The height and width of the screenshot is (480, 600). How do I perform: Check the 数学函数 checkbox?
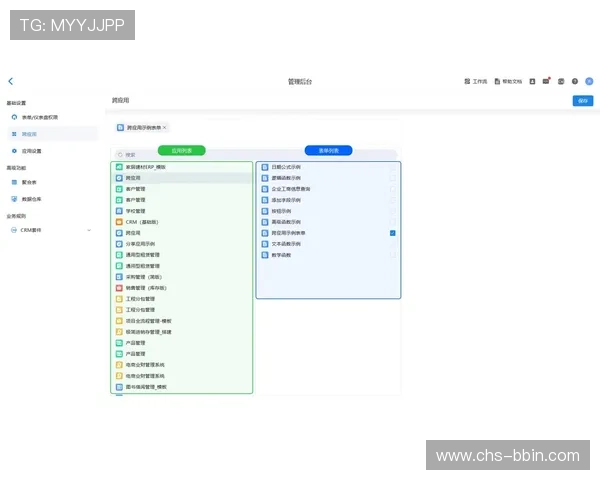click(x=393, y=255)
